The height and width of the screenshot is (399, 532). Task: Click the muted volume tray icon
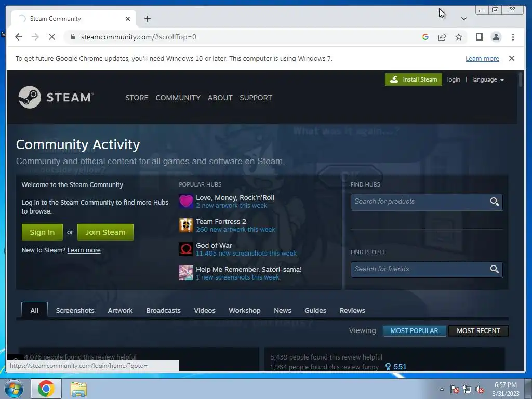(480, 390)
